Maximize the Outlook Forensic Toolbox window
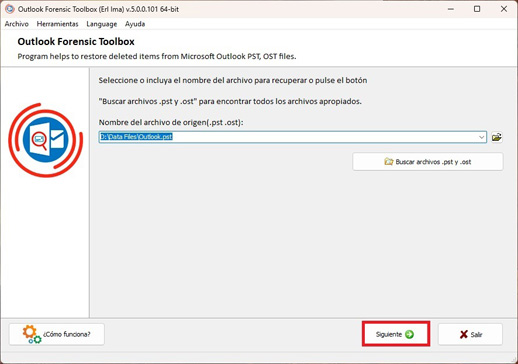 coord(477,9)
